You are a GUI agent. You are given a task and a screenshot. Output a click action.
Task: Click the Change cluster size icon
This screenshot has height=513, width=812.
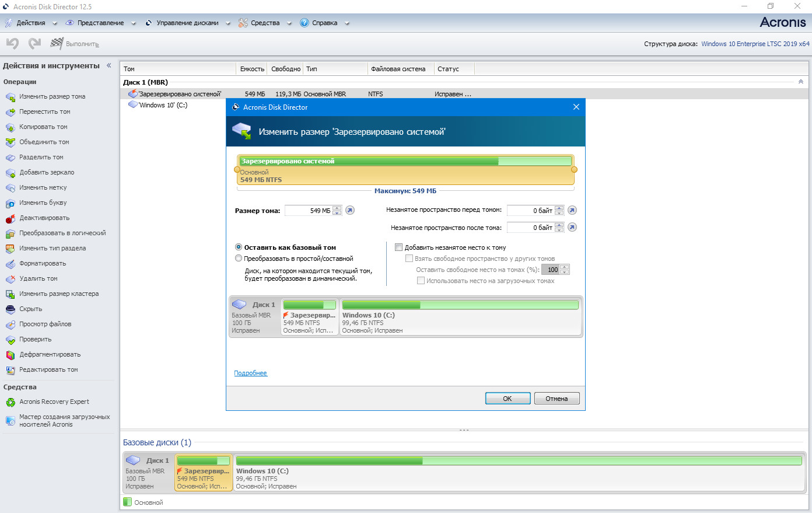10,294
